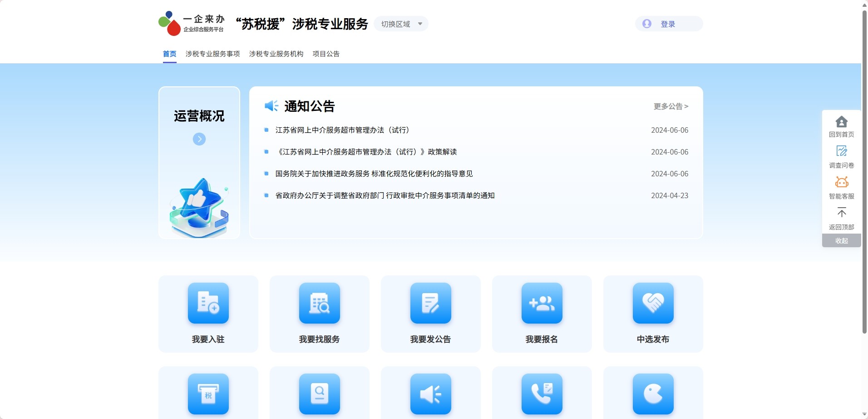Open the 国务院关于加快推进政务服务 notice
Image resolution: width=868 pixels, height=419 pixels.
(374, 174)
